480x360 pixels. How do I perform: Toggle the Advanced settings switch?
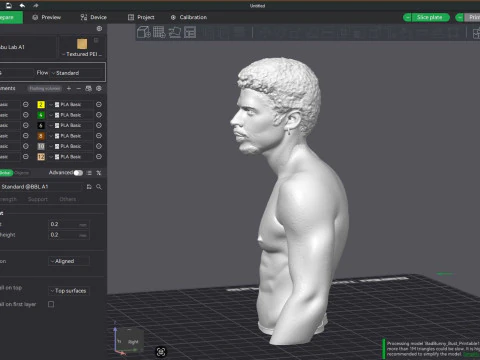click(x=78, y=173)
